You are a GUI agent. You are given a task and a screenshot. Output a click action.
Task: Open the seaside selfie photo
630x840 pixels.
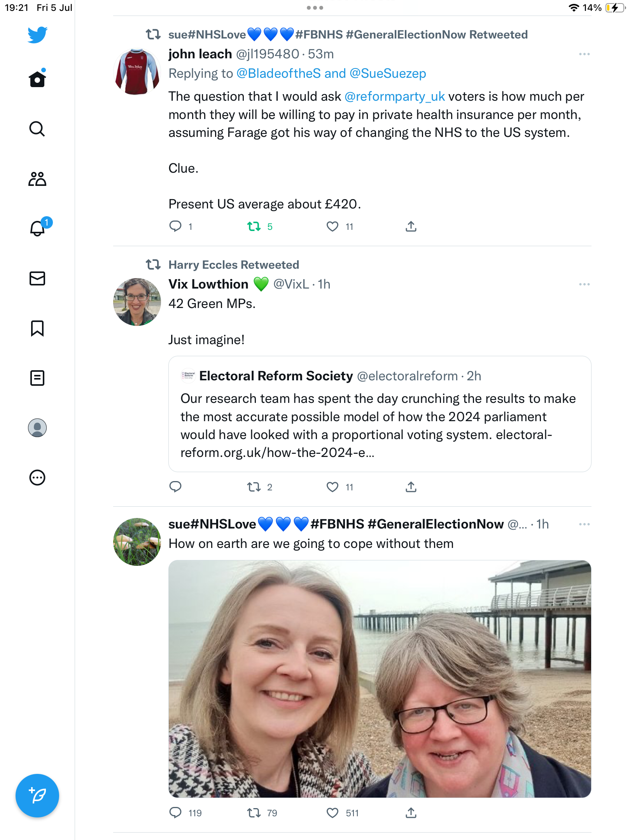380,679
